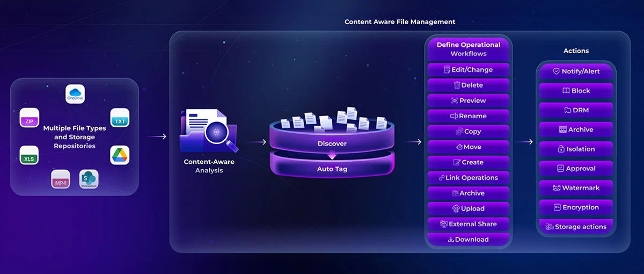Screen dimensions: 644x274
Task: Click the Encryption action button
Action: pos(576,207)
